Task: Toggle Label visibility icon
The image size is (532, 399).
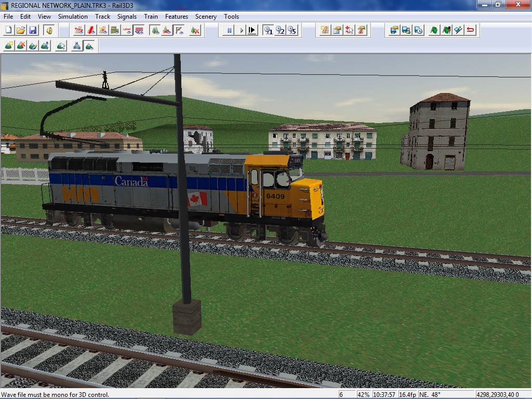Action: coord(127,30)
